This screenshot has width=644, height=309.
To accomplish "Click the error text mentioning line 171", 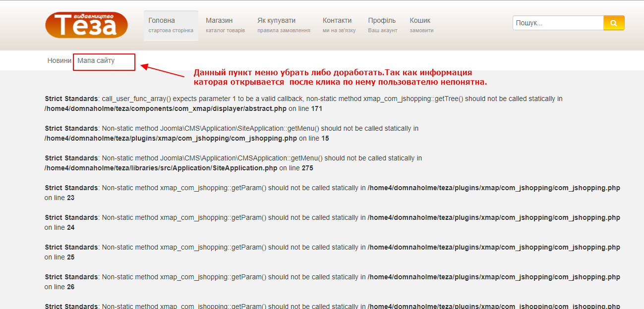I will click(x=303, y=103).
